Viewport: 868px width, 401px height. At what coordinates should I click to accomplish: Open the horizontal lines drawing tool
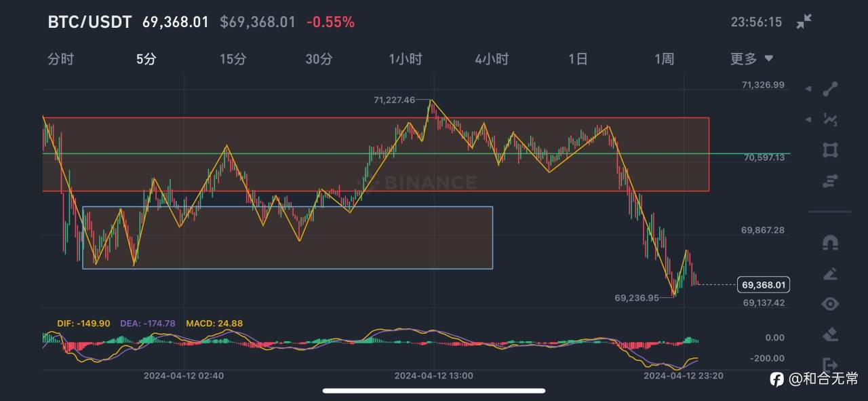[x=830, y=180]
